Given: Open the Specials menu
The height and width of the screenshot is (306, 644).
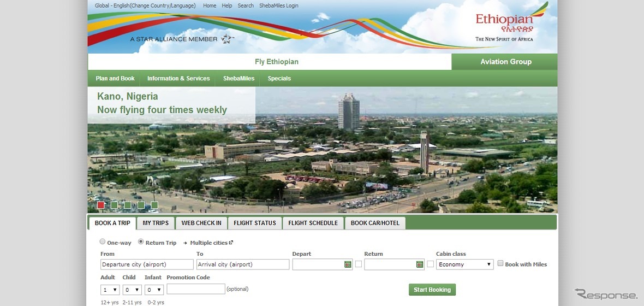Looking at the screenshot, I should tap(279, 79).
